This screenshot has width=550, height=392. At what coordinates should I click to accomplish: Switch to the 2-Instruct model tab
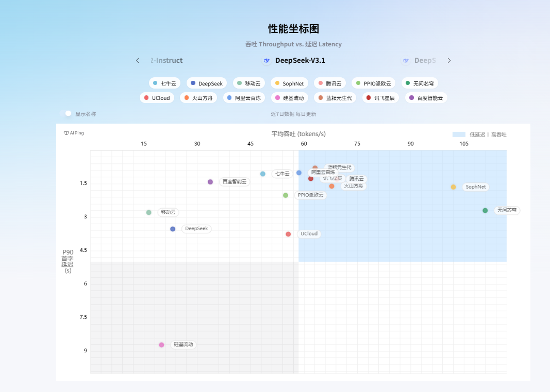pos(166,61)
